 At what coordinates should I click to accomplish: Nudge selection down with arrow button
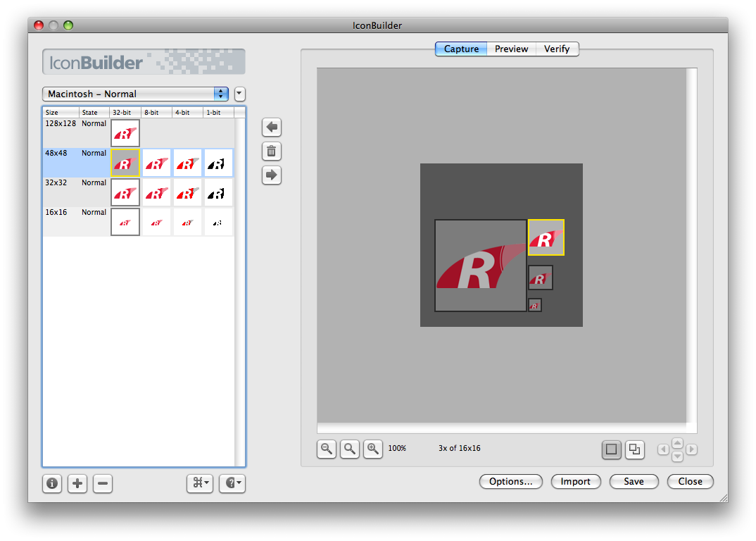(677, 456)
